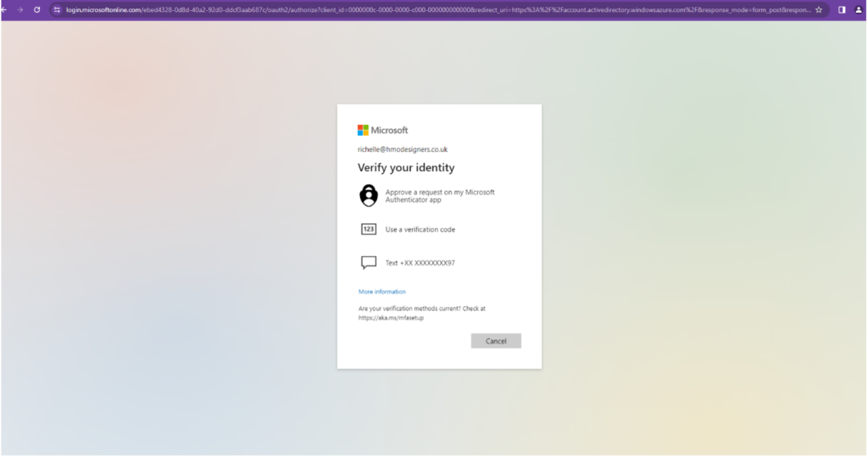Click the browser forward arrow

click(x=19, y=9)
